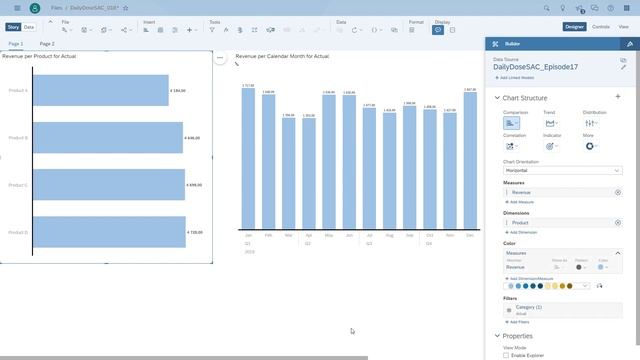Image resolution: width=640 pixels, height=360 pixels.
Task: Click Add Linked Models link
Action: [514, 78]
